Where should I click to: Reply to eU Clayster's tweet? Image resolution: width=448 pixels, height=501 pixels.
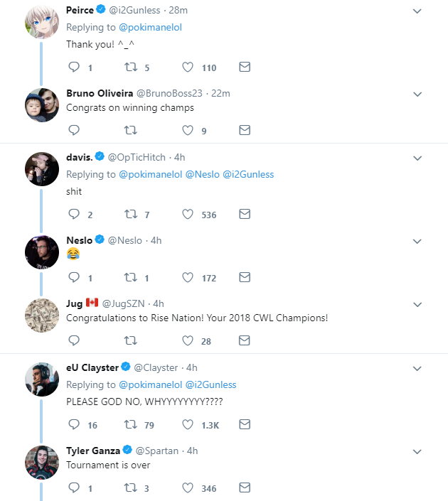[74, 424]
